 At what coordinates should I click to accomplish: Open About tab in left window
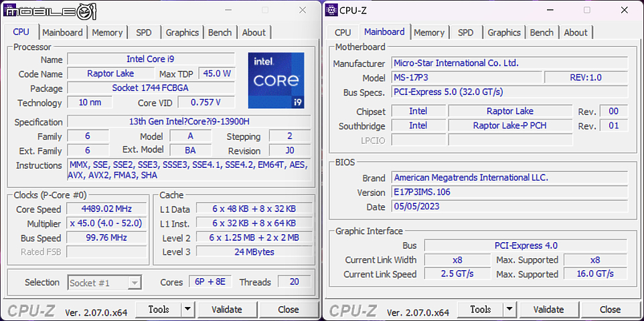[254, 32]
